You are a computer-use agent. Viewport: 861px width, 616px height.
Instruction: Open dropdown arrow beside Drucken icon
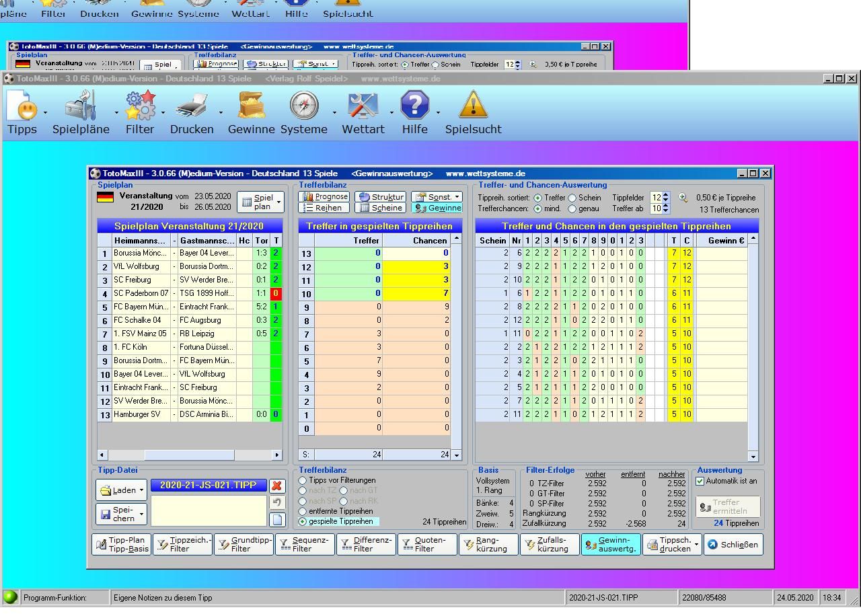coord(220,113)
